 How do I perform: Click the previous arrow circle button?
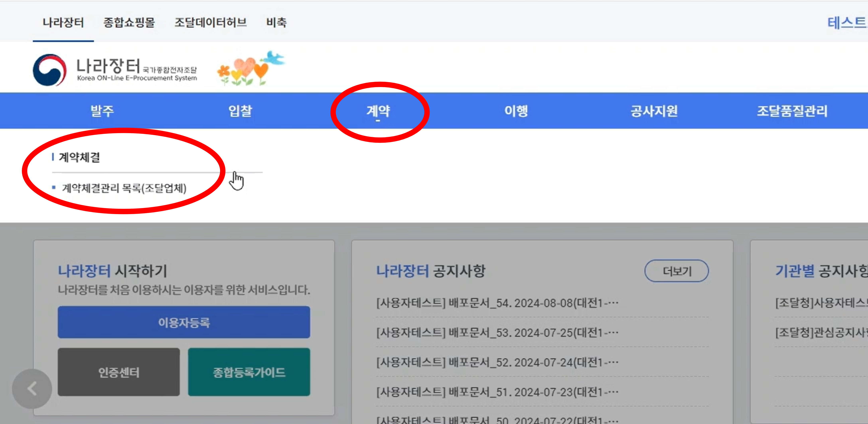32,389
